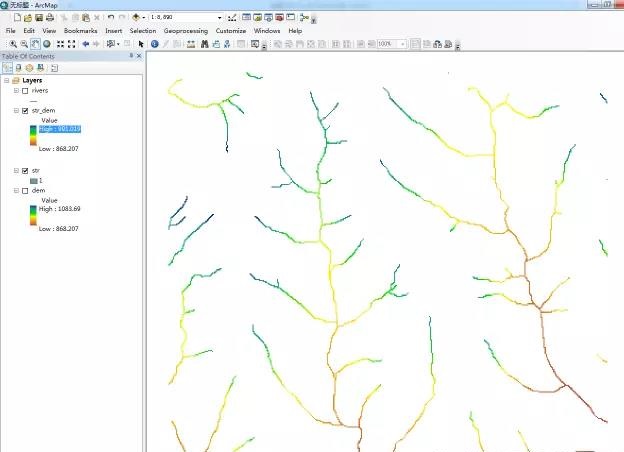624x452 pixels.
Task: Open the Find binoculars tool
Action: click(205, 44)
